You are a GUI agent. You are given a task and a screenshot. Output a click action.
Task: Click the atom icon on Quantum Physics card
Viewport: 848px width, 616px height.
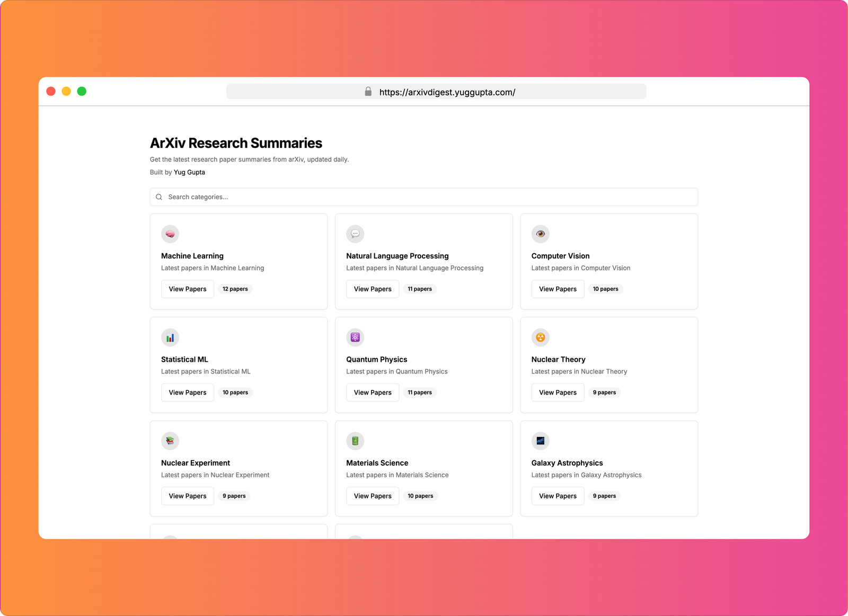coord(355,337)
